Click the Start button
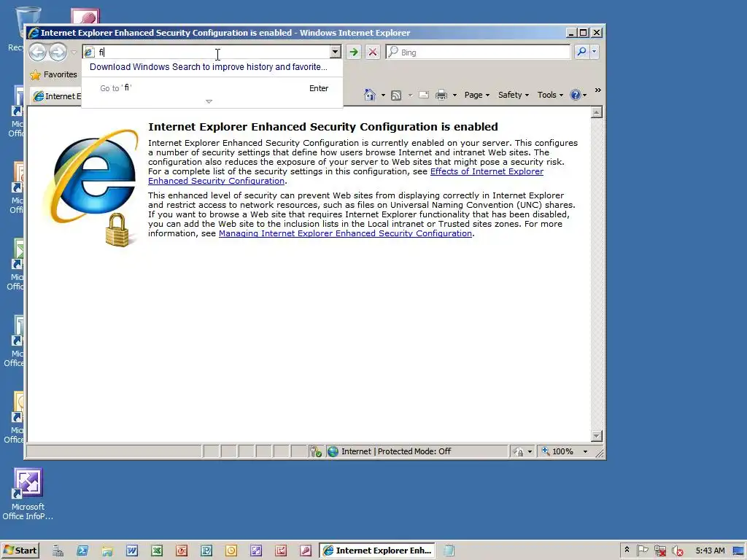This screenshot has height=560, width=747. pyautogui.click(x=20, y=551)
